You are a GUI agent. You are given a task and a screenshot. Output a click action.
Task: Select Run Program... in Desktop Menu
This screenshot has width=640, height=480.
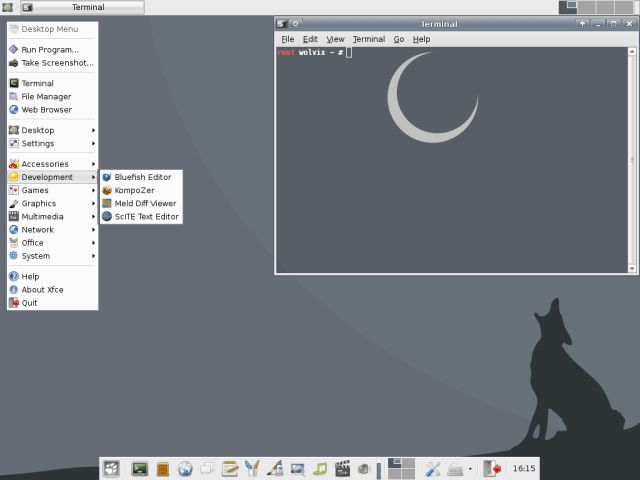click(49, 49)
